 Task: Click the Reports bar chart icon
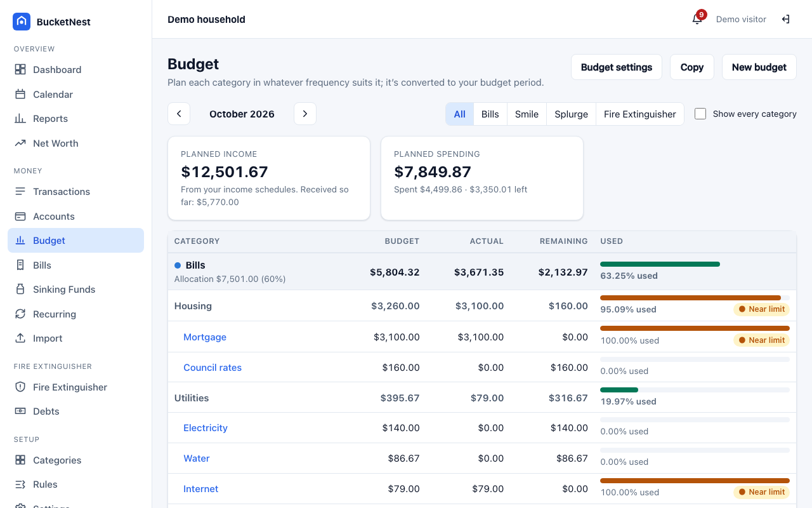click(x=20, y=119)
